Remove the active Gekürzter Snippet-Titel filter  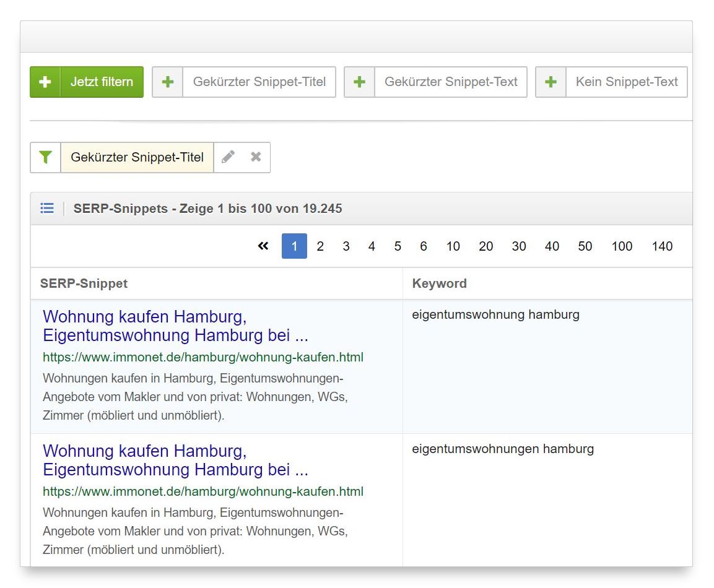(256, 157)
